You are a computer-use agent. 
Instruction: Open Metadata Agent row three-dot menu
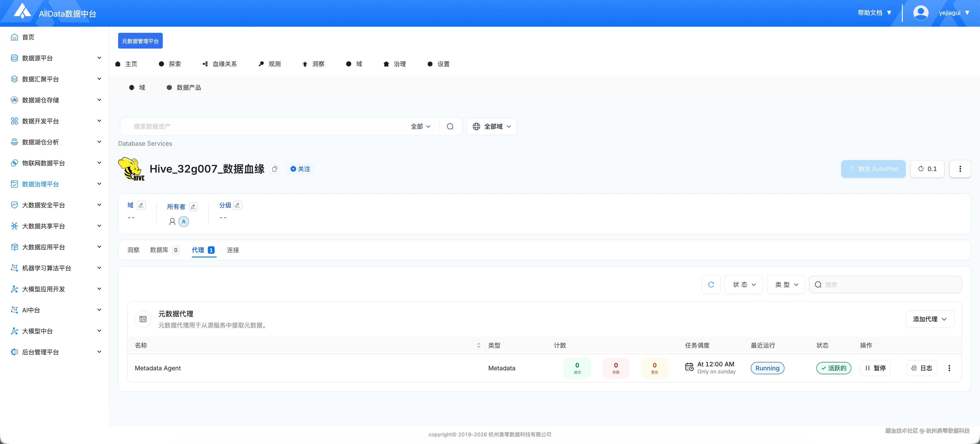pyautogui.click(x=949, y=368)
